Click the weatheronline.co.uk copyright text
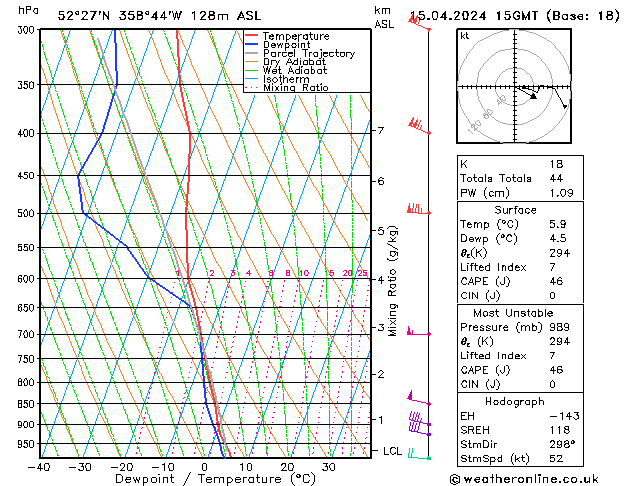 click(524, 479)
